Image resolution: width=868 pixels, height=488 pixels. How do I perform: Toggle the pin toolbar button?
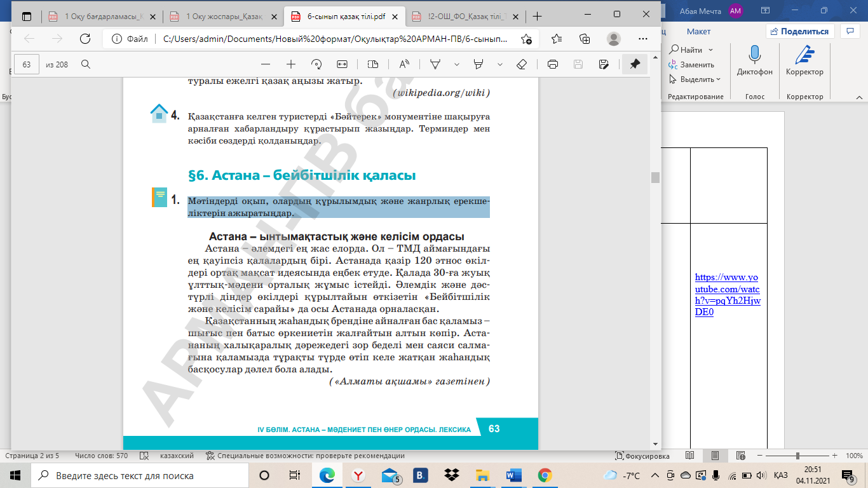click(634, 64)
